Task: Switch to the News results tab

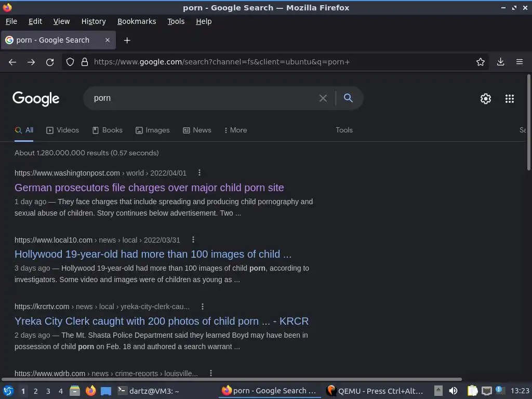Action: pos(197,130)
